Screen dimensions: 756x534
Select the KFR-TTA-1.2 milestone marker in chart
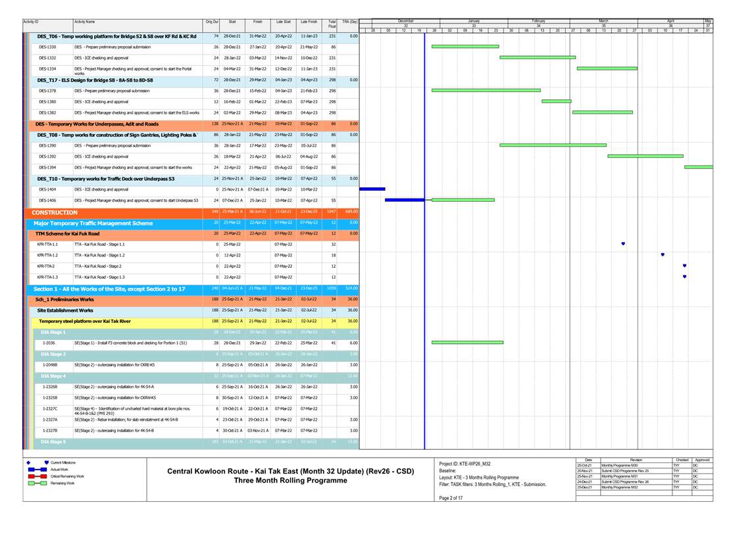pos(662,255)
